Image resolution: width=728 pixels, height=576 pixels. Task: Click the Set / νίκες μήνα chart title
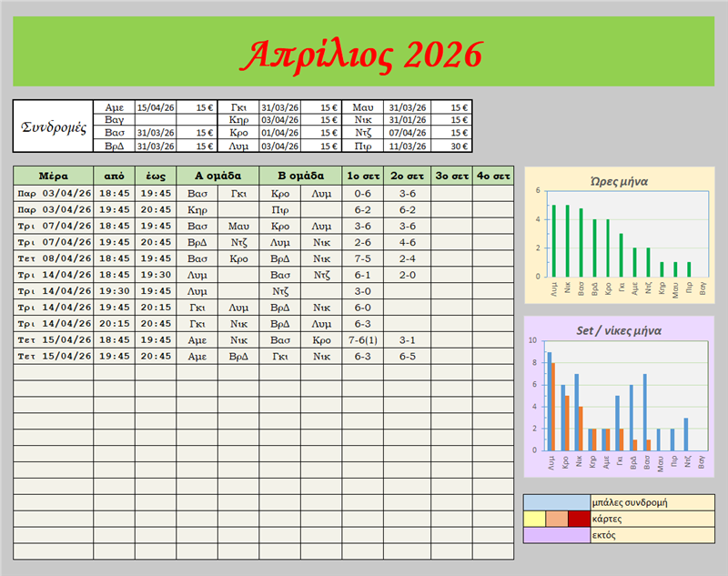point(619,330)
